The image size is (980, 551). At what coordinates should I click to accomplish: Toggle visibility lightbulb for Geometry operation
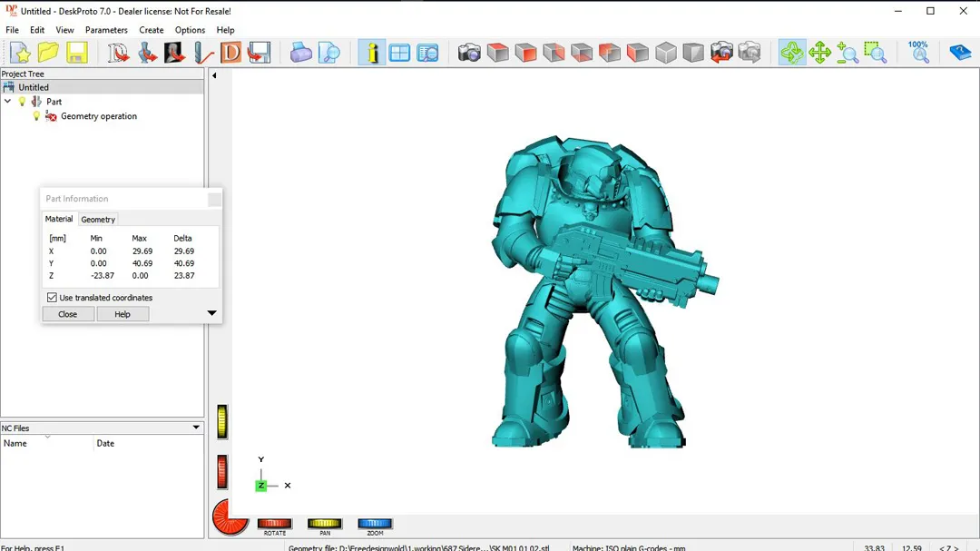click(36, 116)
